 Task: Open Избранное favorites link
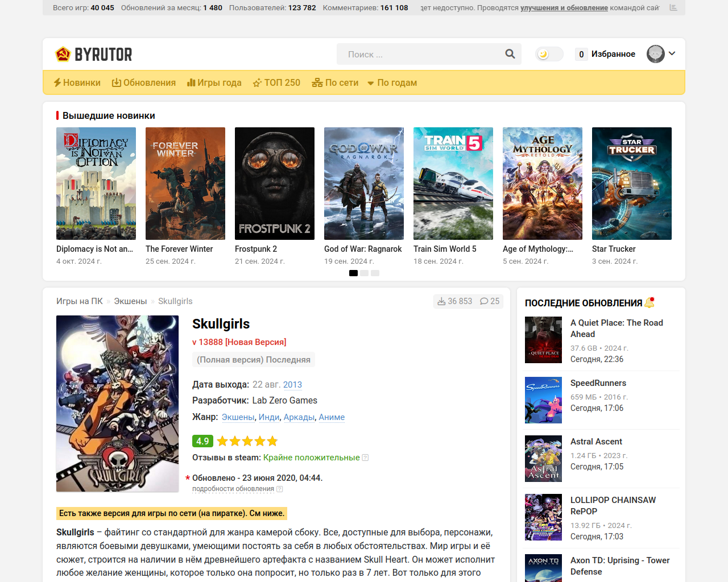coord(613,54)
